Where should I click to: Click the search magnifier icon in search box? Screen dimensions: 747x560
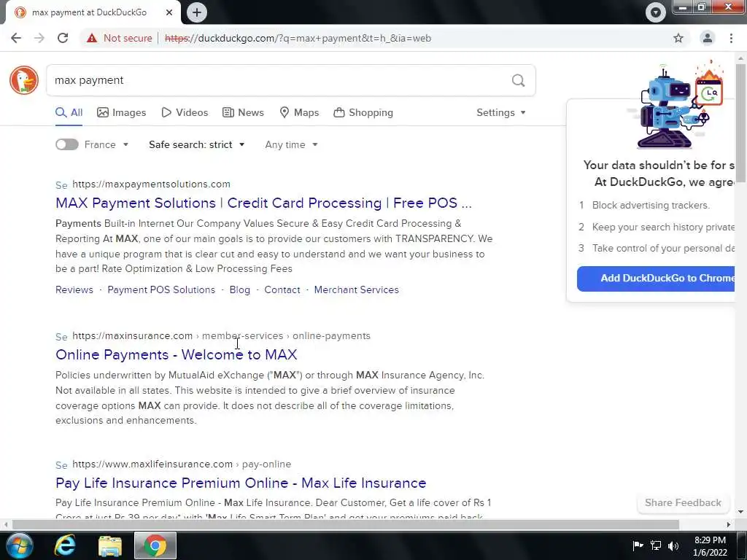(519, 80)
